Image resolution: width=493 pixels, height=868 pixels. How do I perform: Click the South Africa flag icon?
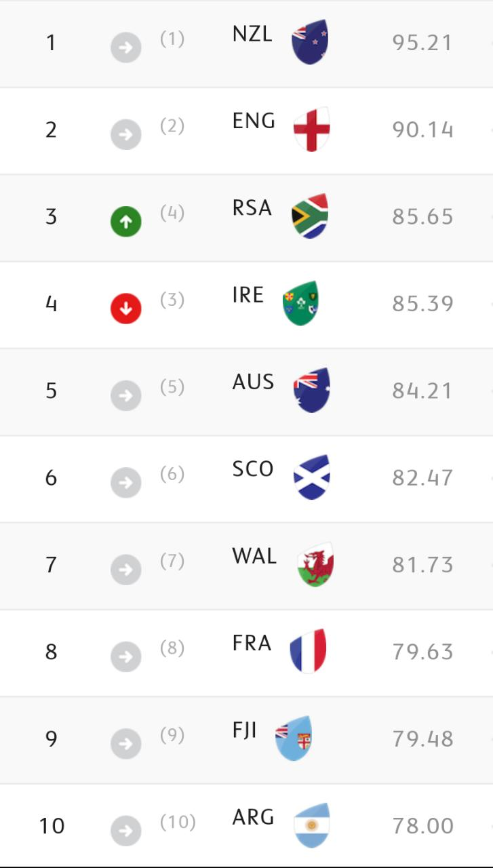pos(310,216)
